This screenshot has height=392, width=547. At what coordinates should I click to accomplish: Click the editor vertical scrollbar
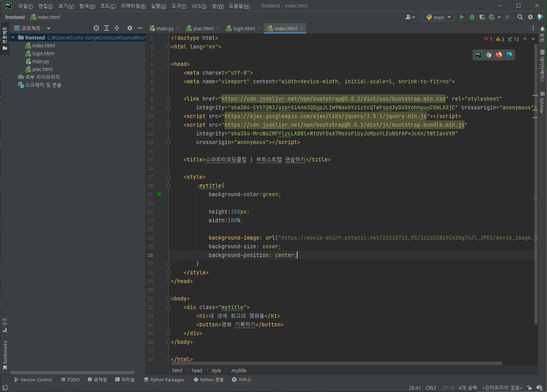pyautogui.click(x=536, y=184)
